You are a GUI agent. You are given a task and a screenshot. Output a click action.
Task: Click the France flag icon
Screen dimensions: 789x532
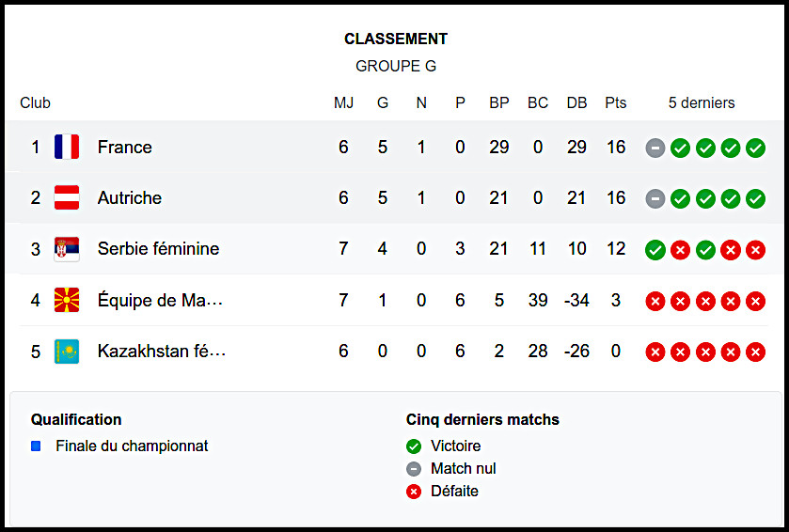point(66,147)
